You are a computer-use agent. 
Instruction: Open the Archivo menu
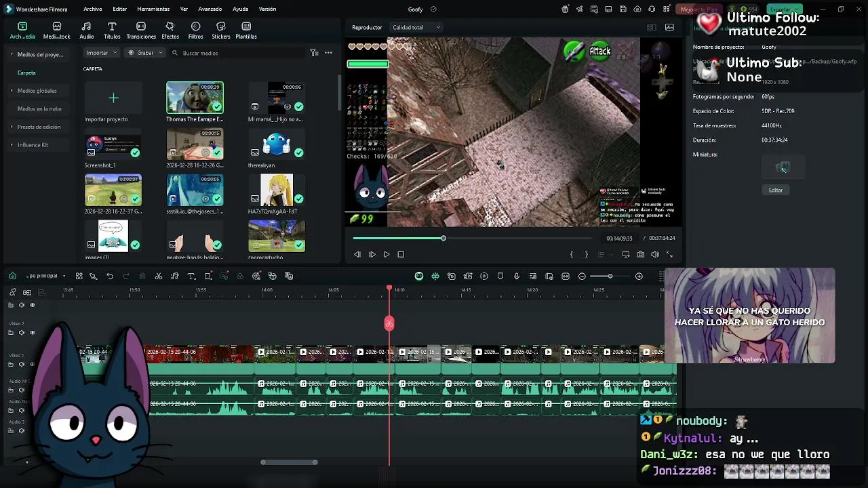pyautogui.click(x=93, y=9)
